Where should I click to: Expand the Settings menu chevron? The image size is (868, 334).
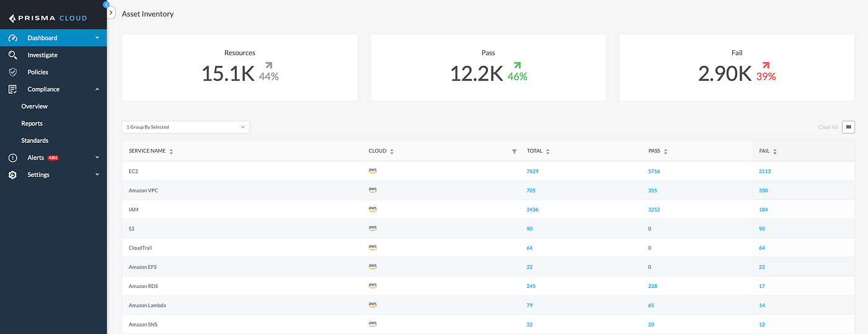pos(97,175)
